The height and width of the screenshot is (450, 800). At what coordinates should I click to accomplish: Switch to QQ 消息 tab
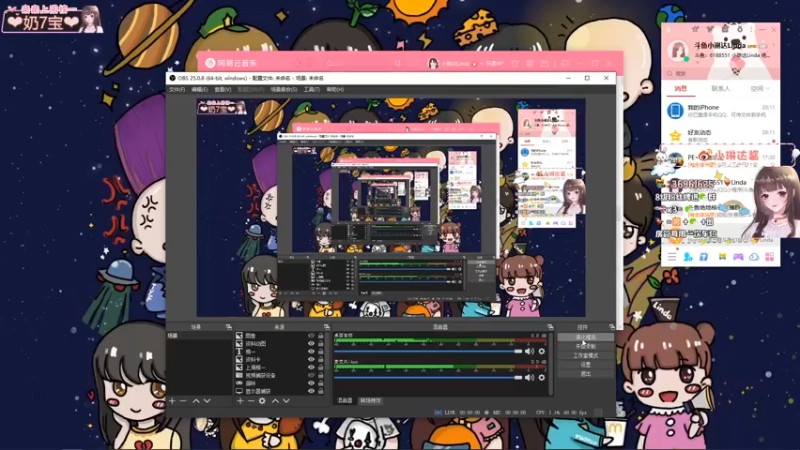coord(681,89)
